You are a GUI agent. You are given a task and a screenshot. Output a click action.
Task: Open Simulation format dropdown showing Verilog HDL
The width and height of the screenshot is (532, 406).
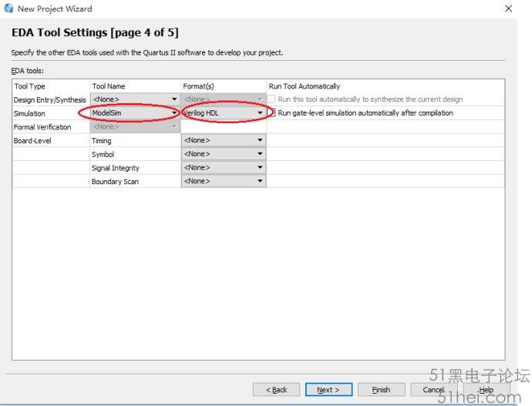coord(224,112)
